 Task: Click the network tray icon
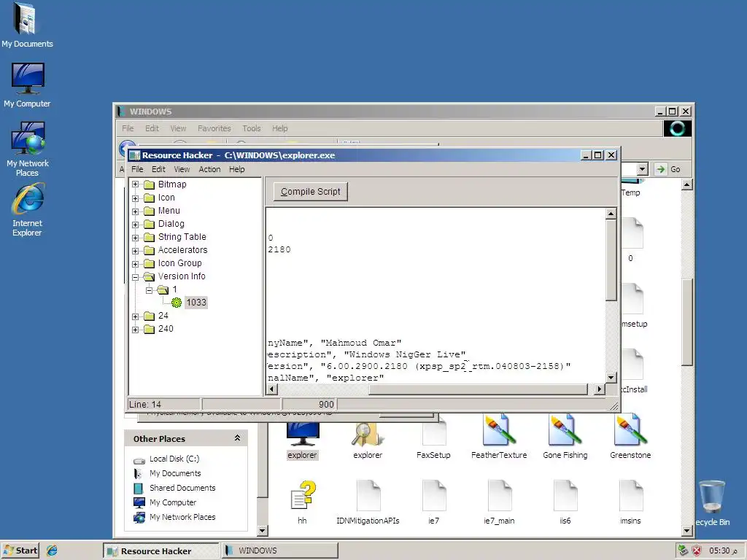[x=683, y=551]
